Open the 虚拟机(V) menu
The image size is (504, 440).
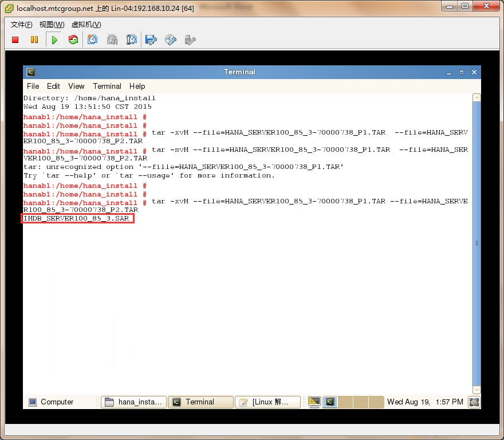pos(86,25)
